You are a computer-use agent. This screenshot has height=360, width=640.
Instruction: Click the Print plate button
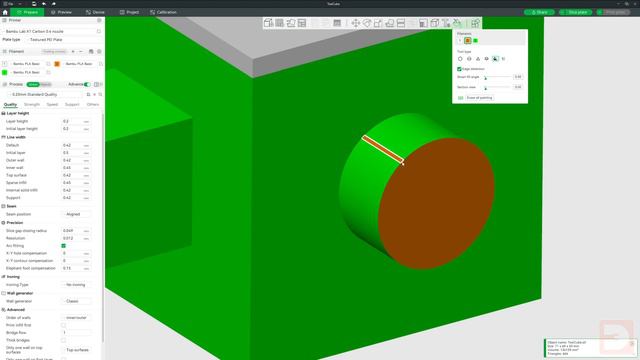coord(613,12)
